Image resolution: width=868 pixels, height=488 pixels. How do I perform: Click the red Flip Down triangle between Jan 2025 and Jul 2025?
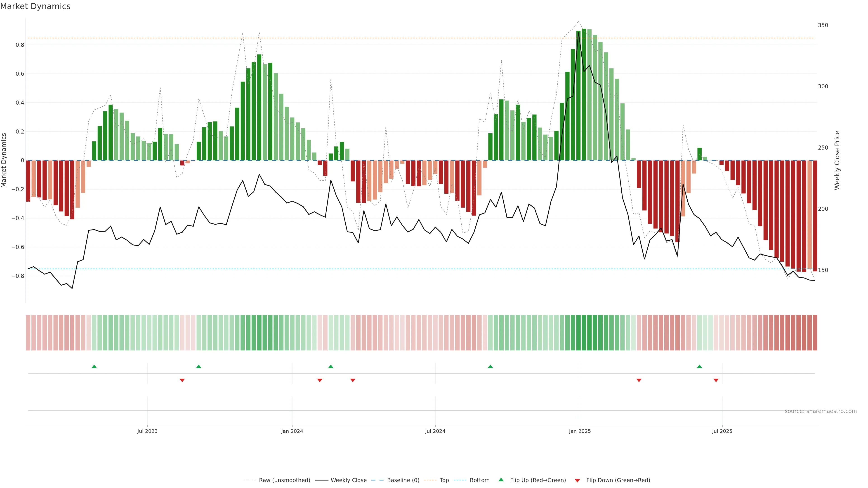(639, 380)
